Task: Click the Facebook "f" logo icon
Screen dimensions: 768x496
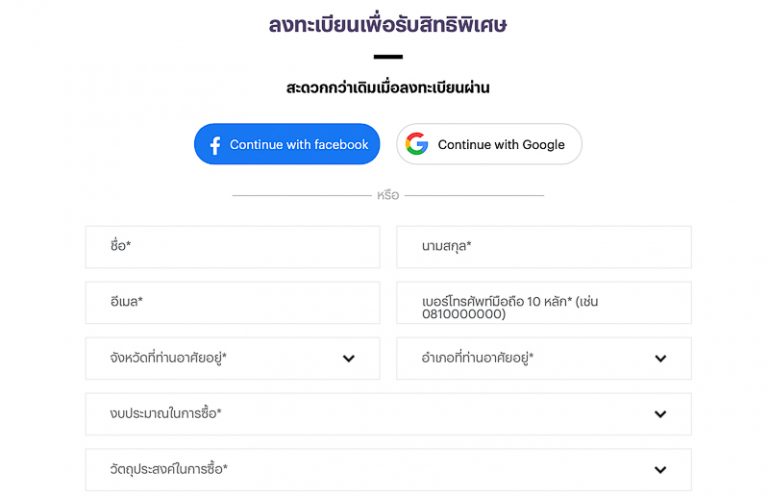Action: click(x=215, y=145)
